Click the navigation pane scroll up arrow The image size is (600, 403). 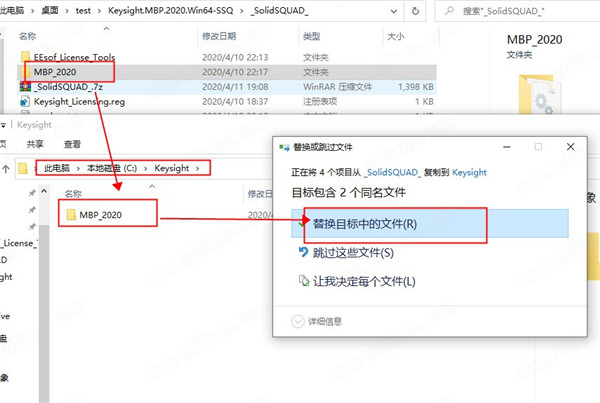pyautogui.click(x=44, y=191)
